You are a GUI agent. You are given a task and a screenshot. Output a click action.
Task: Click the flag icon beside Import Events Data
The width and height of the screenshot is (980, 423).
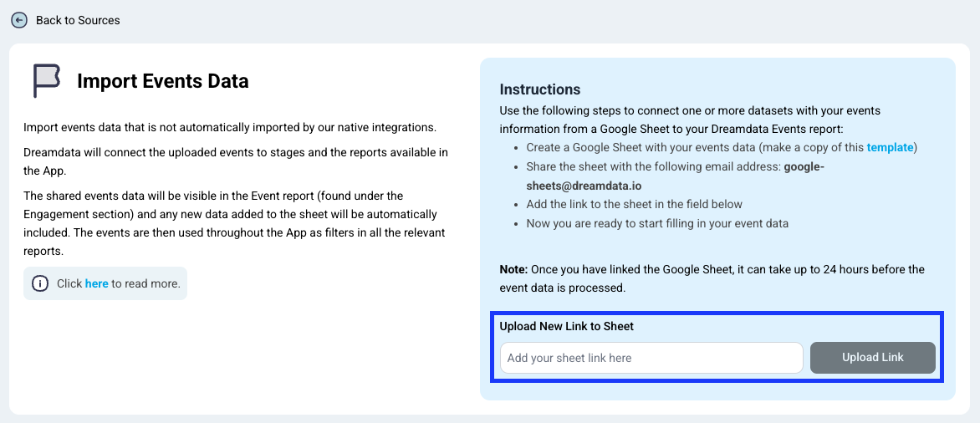(x=46, y=80)
